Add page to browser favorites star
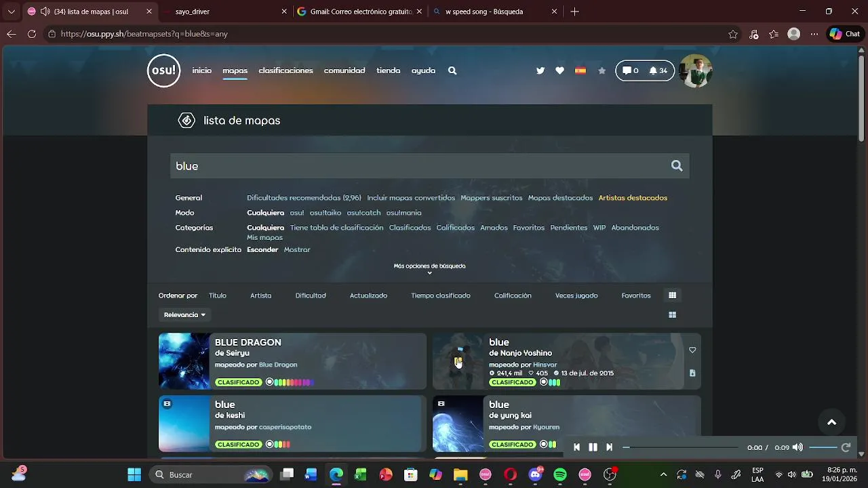This screenshot has height=488, width=868. (733, 34)
